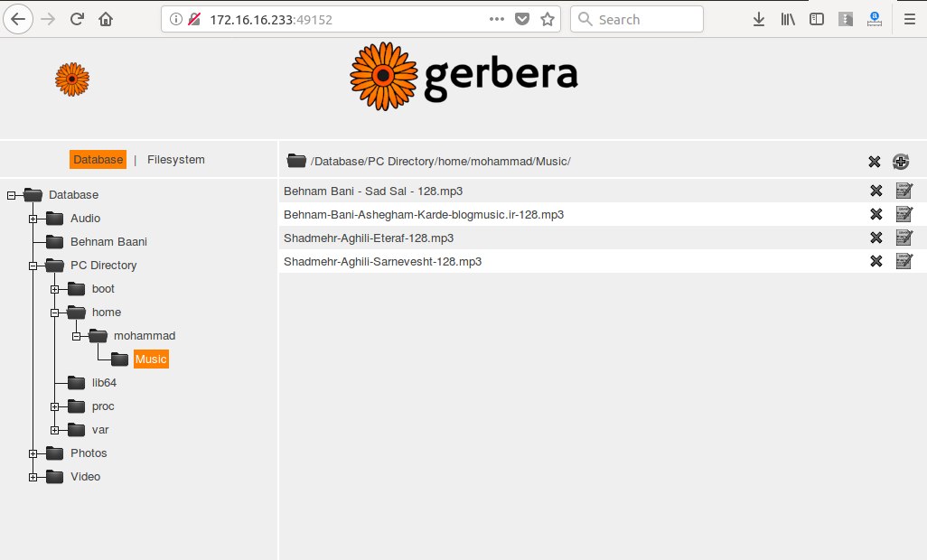The width and height of the screenshot is (927, 560).
Task: Collapse the mohammad folder node
Action: 77,336
